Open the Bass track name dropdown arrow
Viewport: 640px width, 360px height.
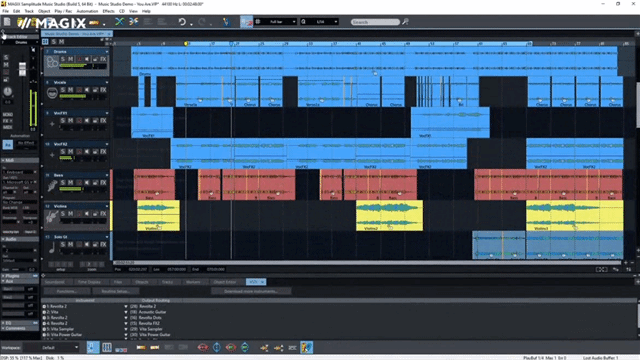107,175
